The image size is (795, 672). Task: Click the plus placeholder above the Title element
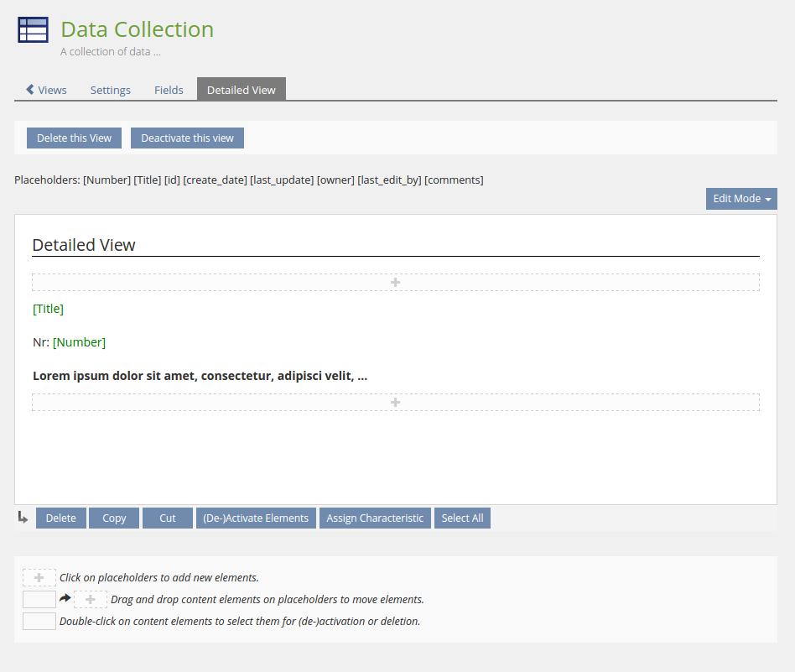click(x=395, y=282)
